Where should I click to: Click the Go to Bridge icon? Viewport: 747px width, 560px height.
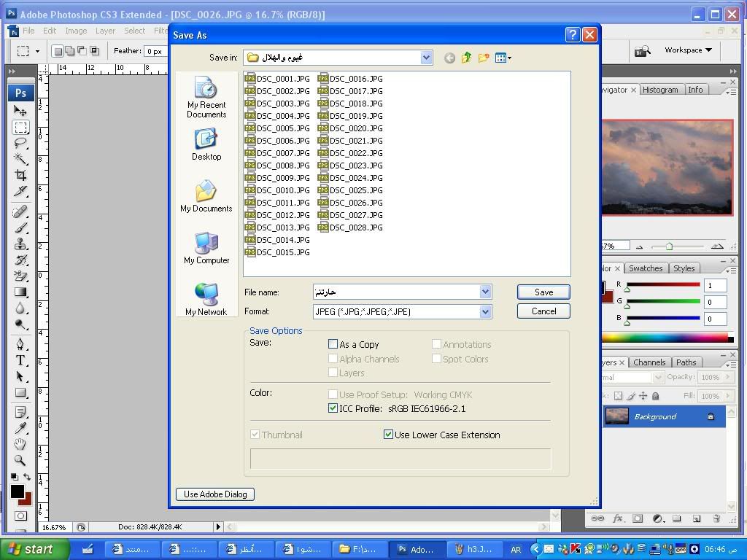point(642,50)
